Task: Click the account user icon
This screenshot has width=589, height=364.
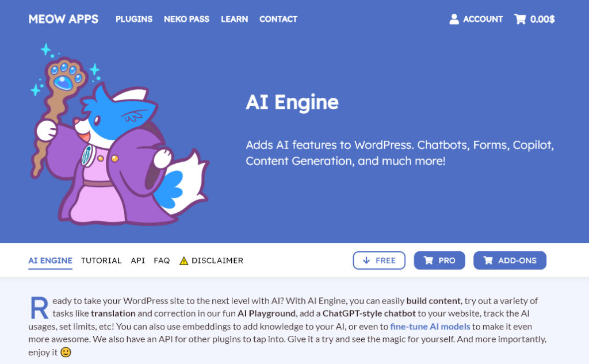Action: tap(454, 19)
